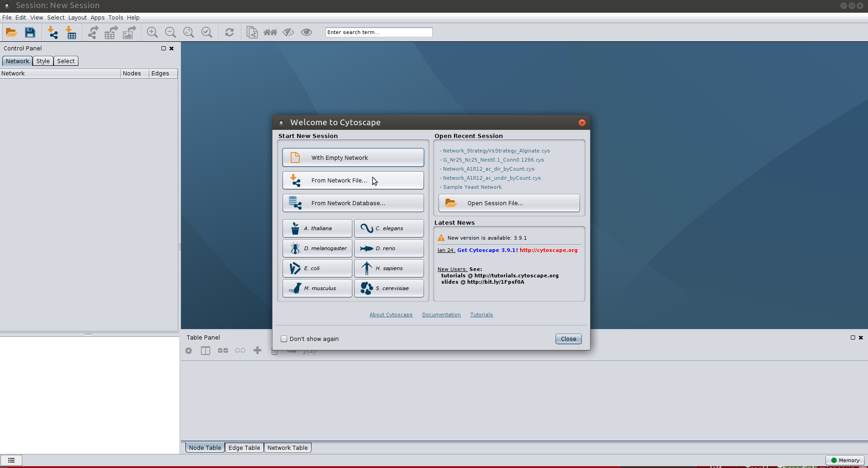Click Show All Nodes eye icon
This screenshot has height=468, width=868.
[x=307, y=32]
